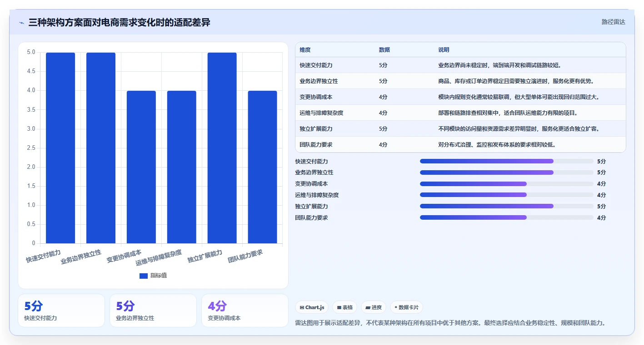Viewport: 644px width, 345px height.
Task: Click 4分 value beside 运维与排障复杂度 progress bar
Action: (x=601, y=195)
